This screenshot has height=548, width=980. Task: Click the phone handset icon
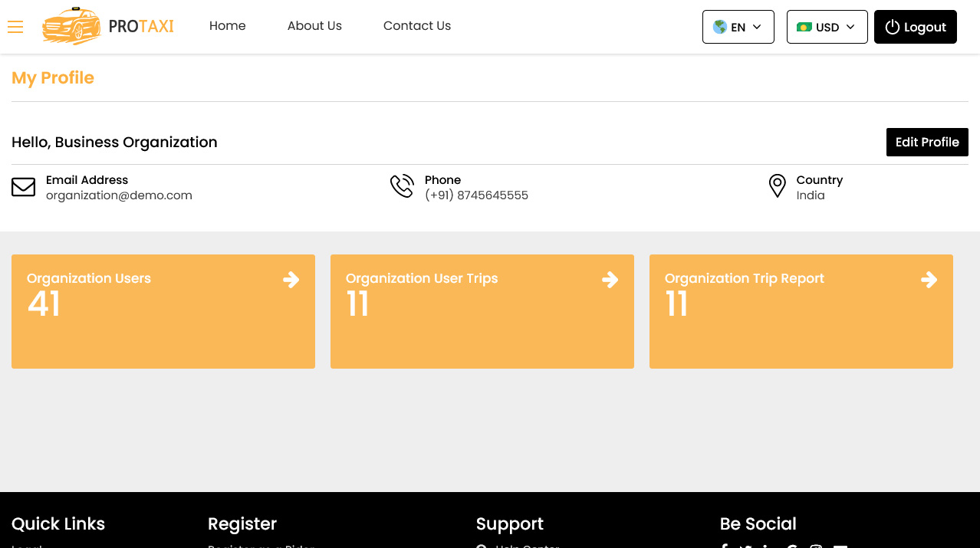coord(402,186)
